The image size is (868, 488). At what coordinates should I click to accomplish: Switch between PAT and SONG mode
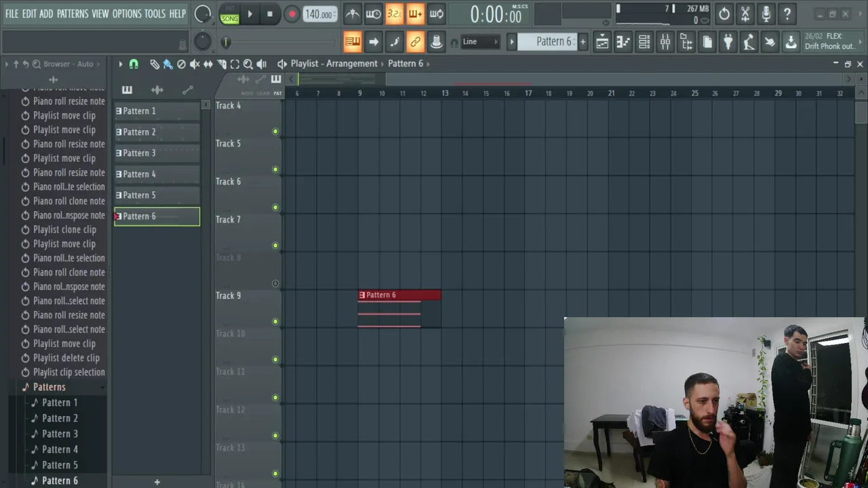[229, 14]
